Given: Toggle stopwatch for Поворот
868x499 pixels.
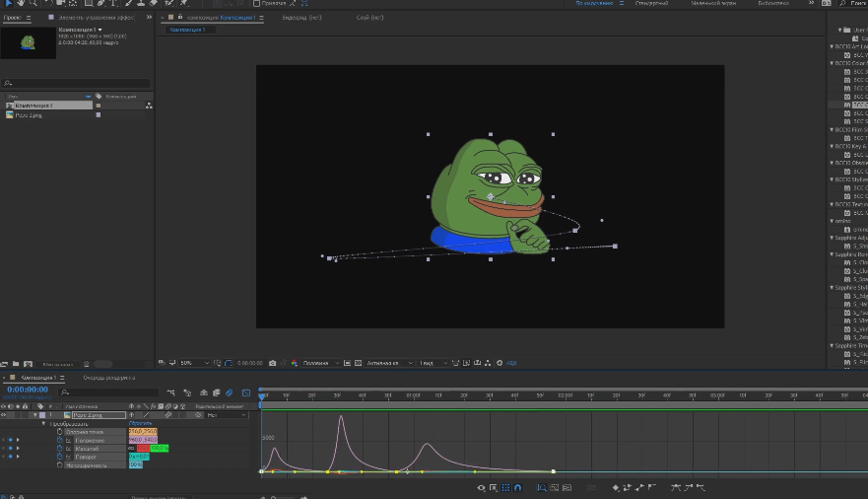Looking at the screenshot, I should (60, 457).
